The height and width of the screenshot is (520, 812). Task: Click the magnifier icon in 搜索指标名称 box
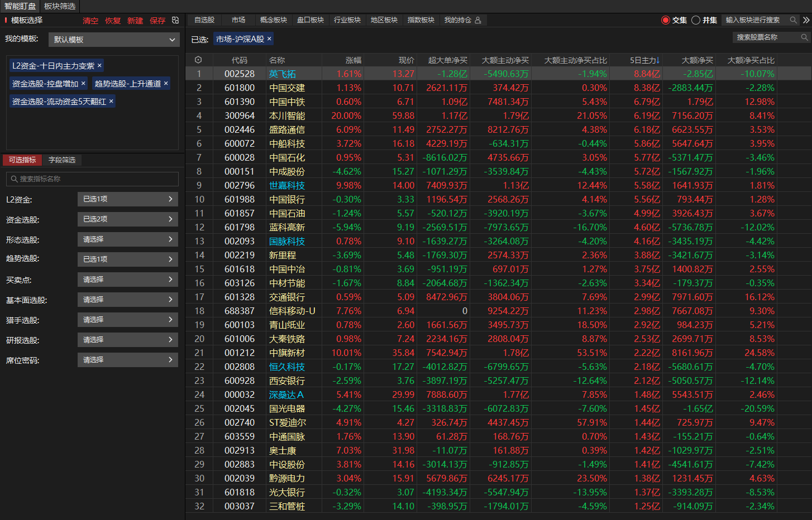pyautogui.click(x=15, y=179)
